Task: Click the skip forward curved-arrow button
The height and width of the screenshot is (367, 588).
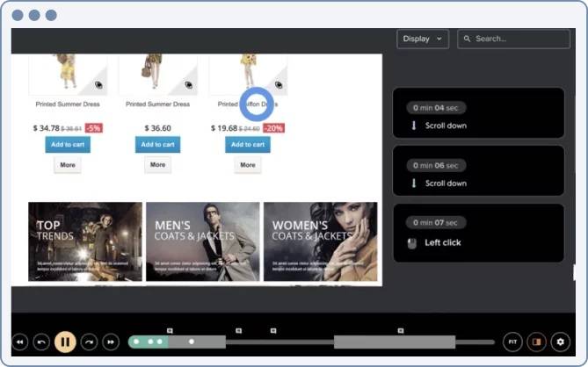Action: pos(88,342)
